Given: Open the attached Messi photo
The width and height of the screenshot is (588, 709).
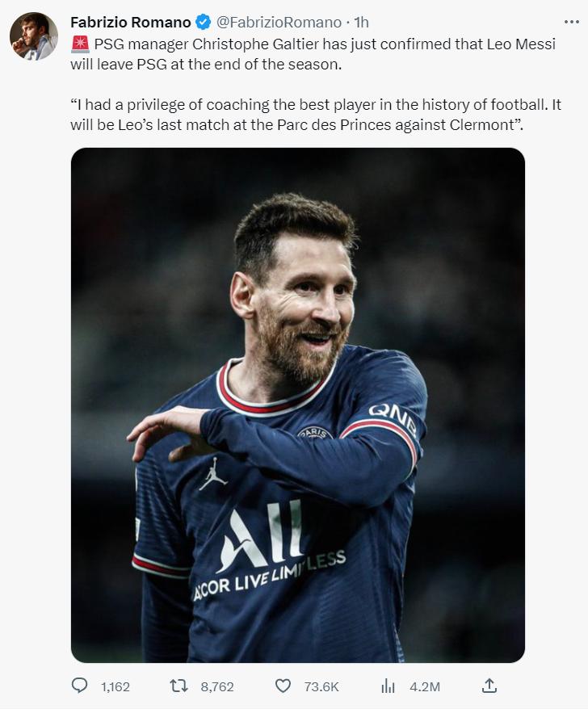Looking at the screenshot, I should [298, 405].
